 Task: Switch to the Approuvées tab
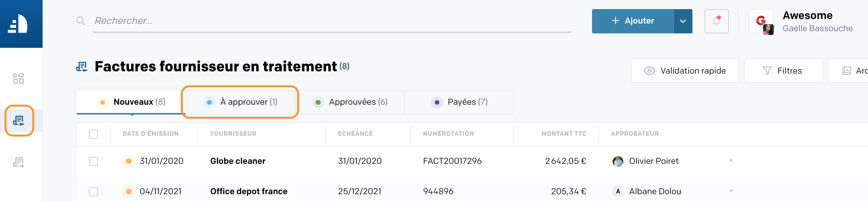[350, 102]
